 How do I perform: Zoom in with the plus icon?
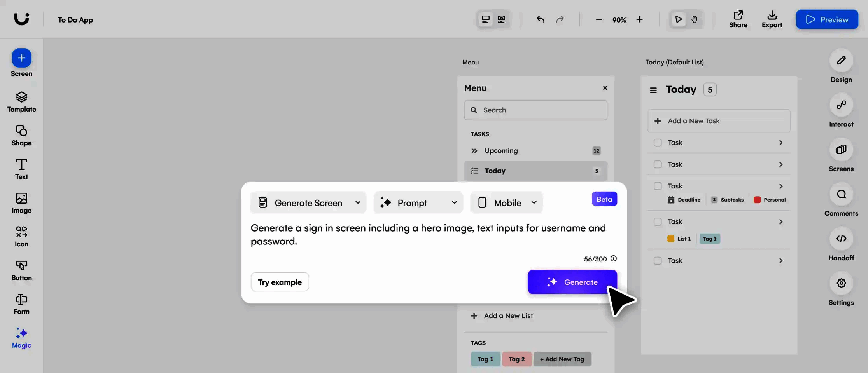[x=640, y=19]
